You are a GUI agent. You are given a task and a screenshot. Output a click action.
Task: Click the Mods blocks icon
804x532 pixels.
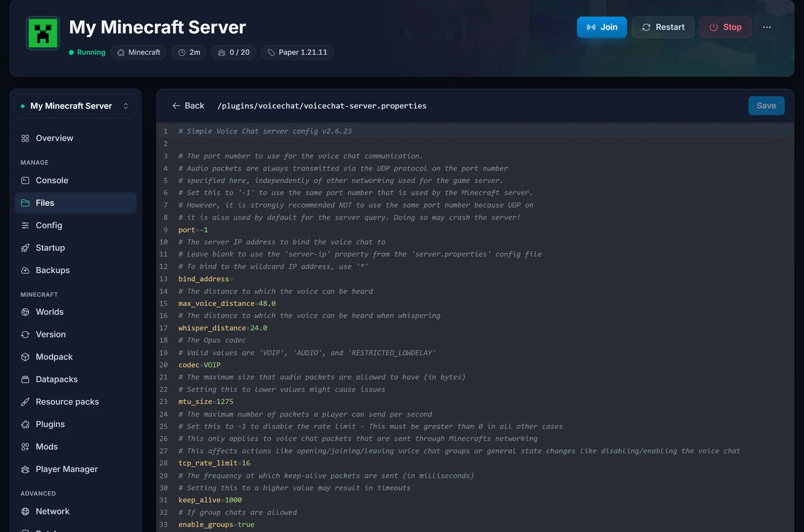pyautogui.click(x=25, y=447)
